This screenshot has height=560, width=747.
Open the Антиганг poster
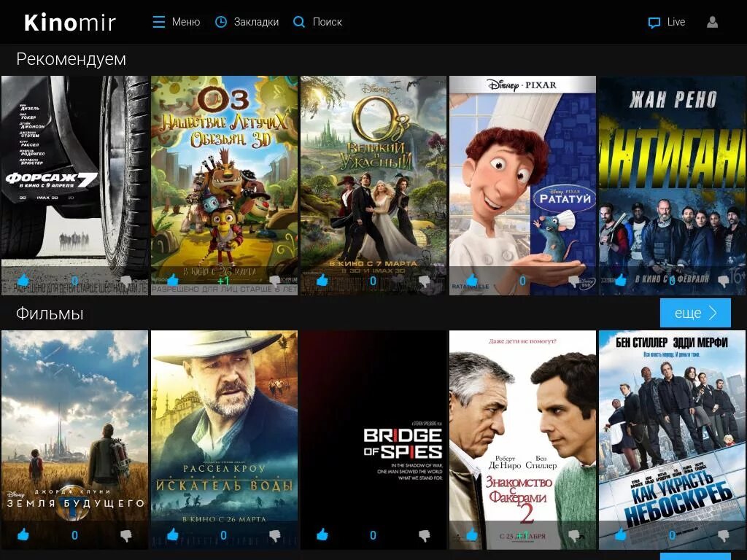click(672, 185)
